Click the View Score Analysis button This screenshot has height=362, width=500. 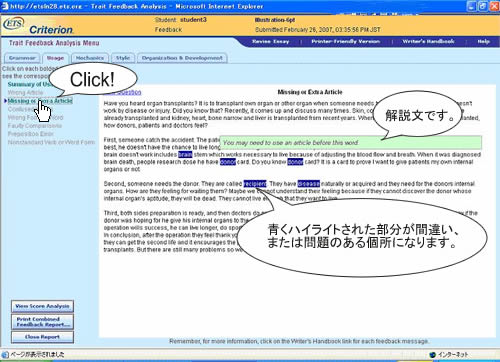42,306
